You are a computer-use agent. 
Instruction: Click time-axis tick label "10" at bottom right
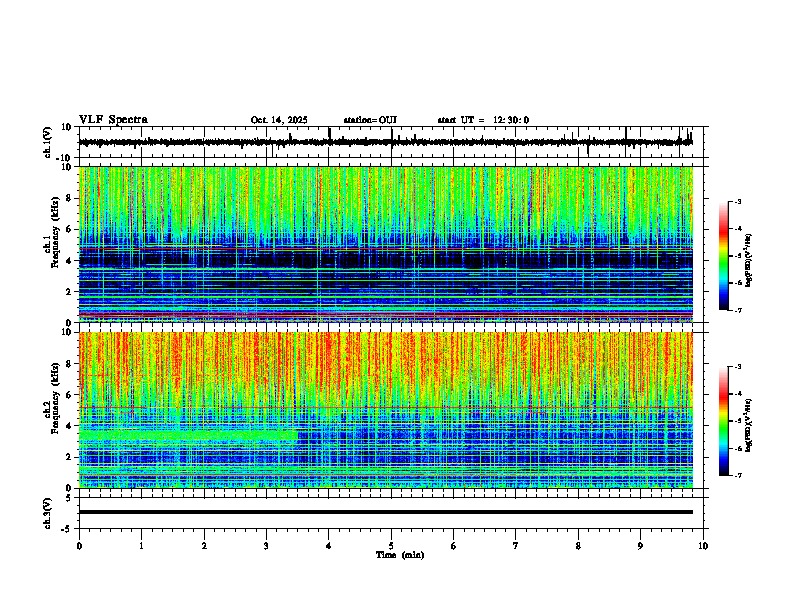(703, 546)
